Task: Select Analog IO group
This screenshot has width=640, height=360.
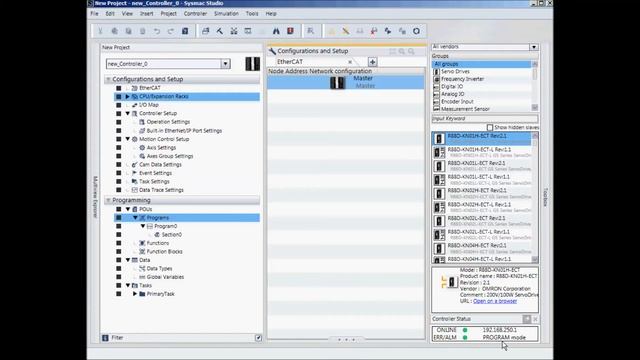Action: tap(453, 94)
